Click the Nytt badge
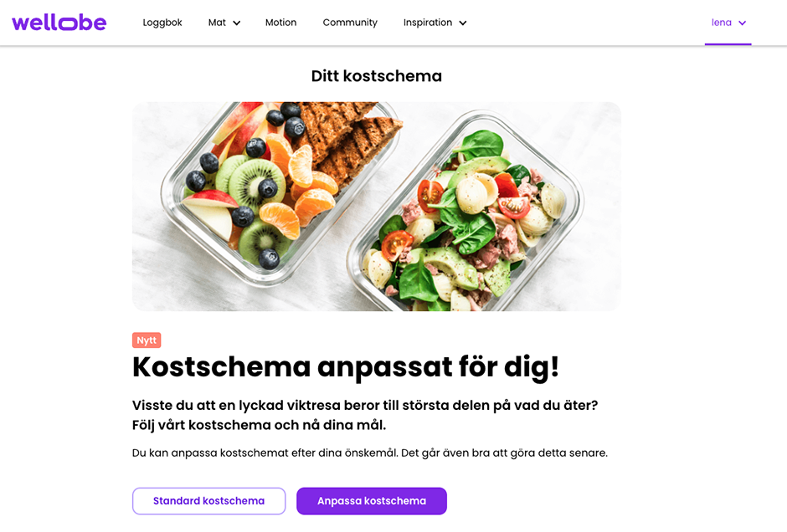787x532 pixels. click(x=147, y=340)
